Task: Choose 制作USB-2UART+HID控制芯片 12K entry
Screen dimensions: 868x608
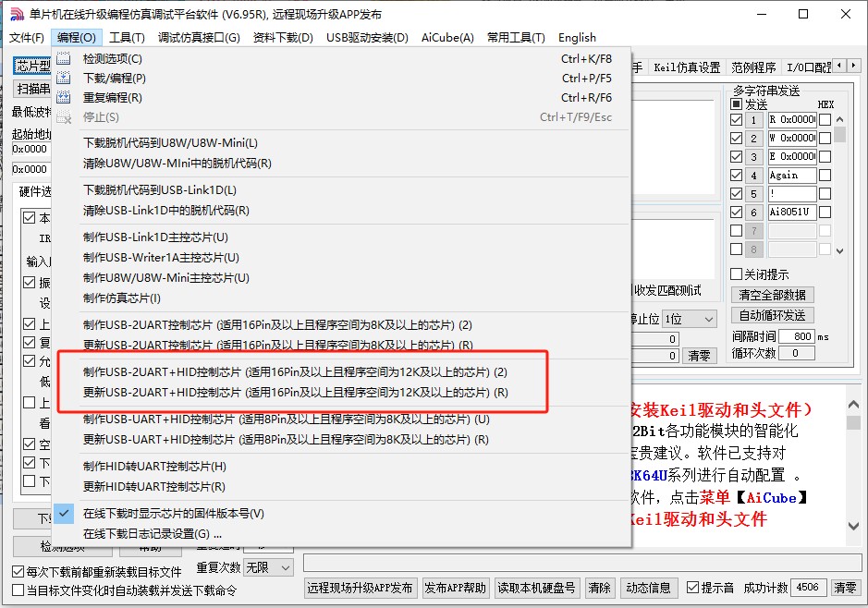Action: pos(341,371)
